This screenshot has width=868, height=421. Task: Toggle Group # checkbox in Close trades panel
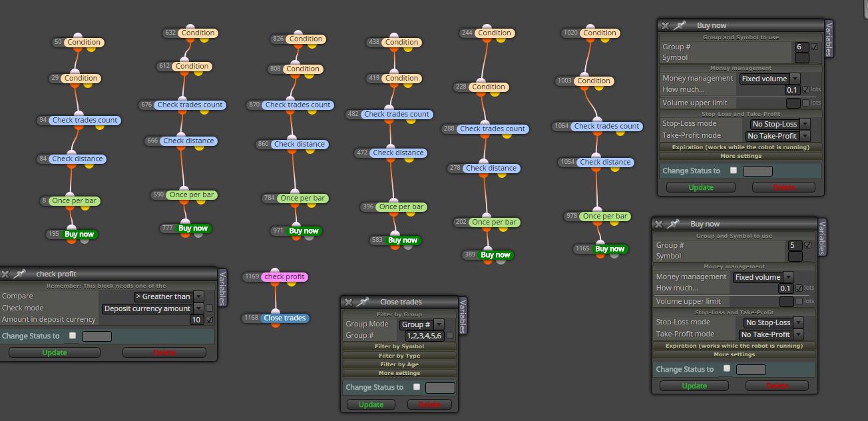point(450,336)
